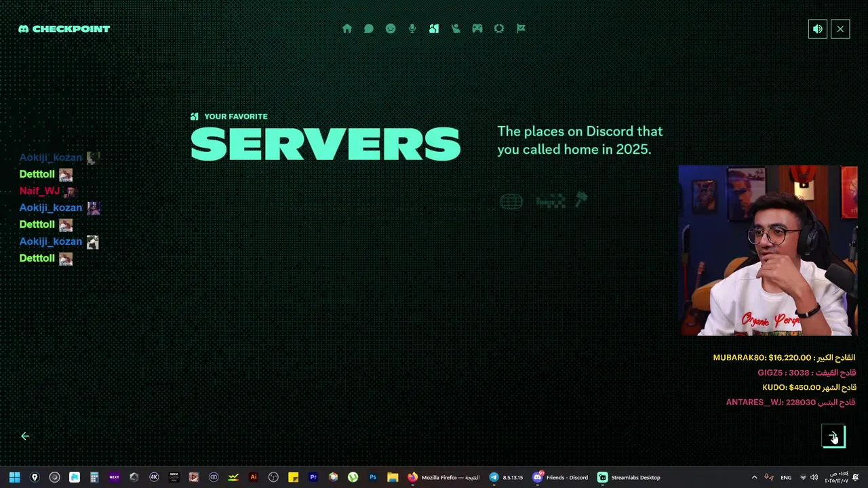Open the volume speaker tray icon
This screenshot has width=868, height=488.
pos(814,477)
